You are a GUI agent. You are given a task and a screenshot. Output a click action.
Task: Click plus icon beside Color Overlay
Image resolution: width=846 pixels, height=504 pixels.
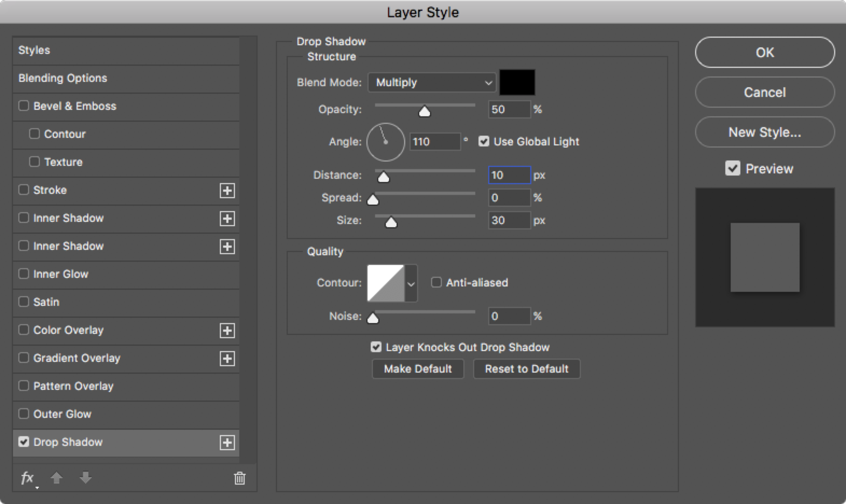pos(227,330)
